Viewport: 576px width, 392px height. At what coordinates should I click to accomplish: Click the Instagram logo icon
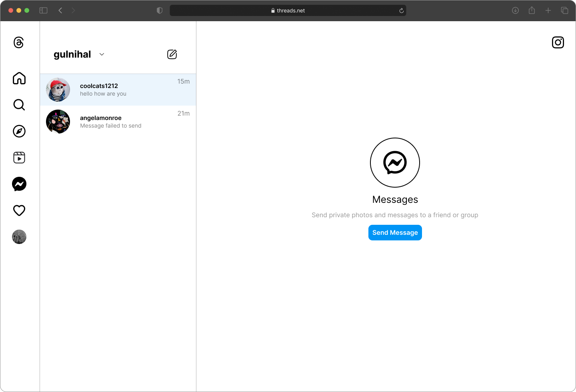click(x=558, y=42)
